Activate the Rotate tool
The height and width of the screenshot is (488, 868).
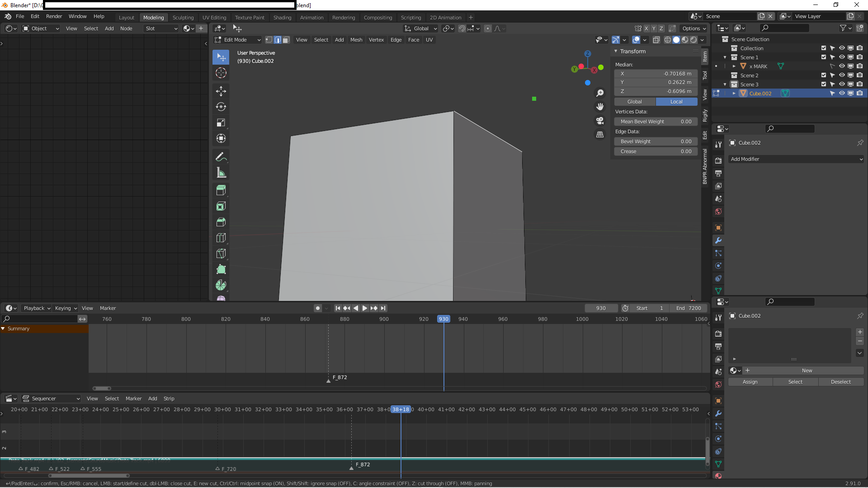[221, 107]
